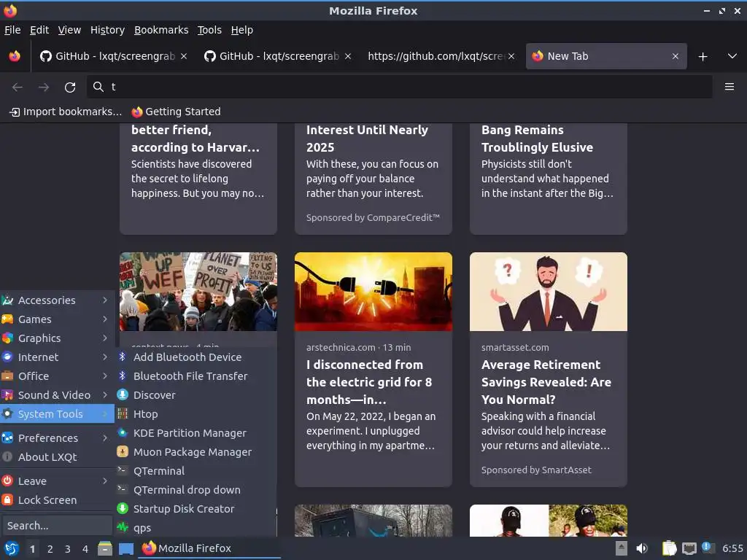Expand the Sound & Video submenu
747x560 pixels.
click(56, 395)
